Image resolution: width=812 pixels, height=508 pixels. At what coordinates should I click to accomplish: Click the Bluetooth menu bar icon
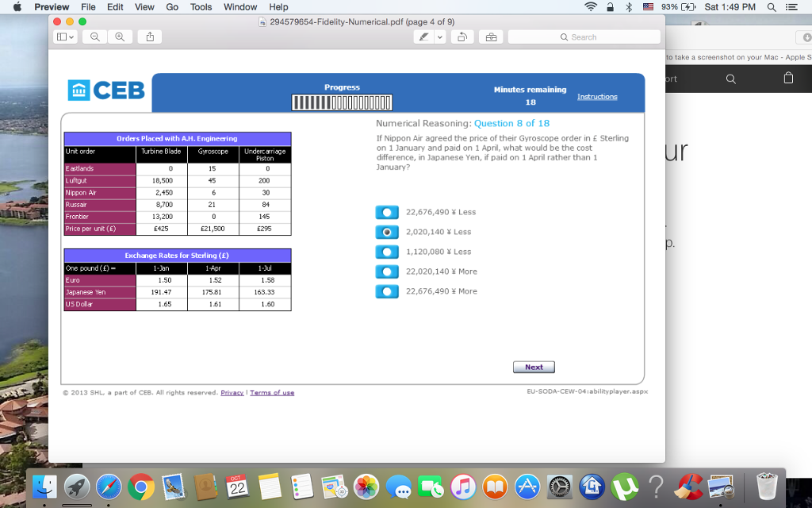pyautogui.click(x=629, y=6)
